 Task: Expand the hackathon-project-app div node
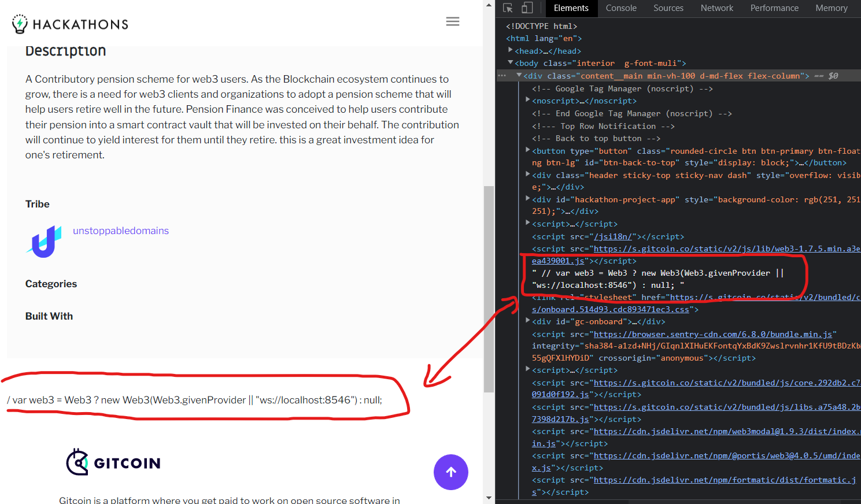pos(528,199)
